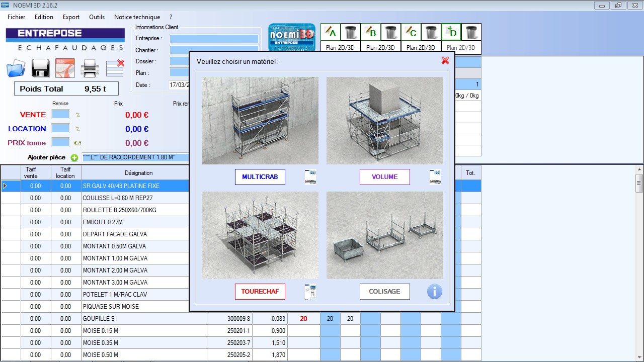Image resolution: width=644 pixels, height=362 pixels.
Task: Open Plan 2D/3D under plan A
Action: [x=341, y=48]
